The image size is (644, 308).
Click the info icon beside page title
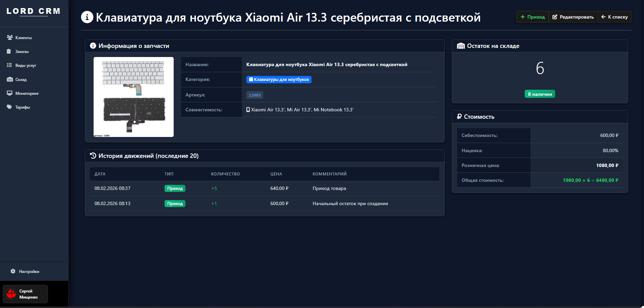click(x=87, y=17)
